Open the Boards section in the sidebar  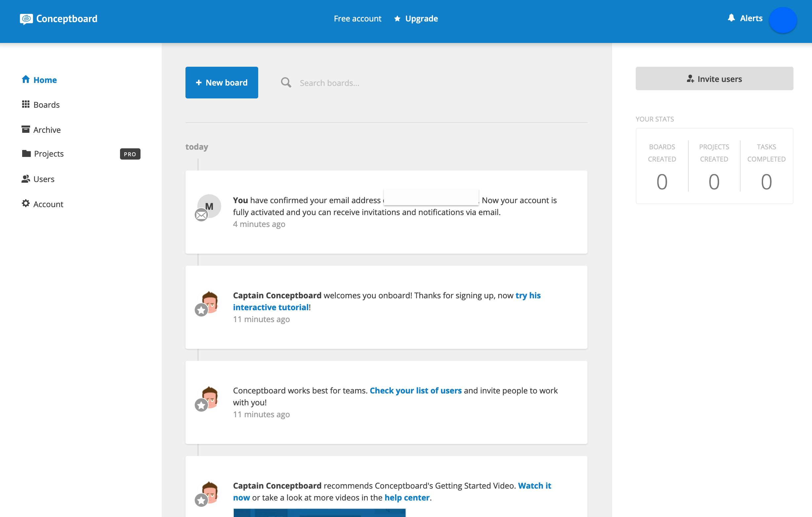pyautogui.click(x=46, y=104)
